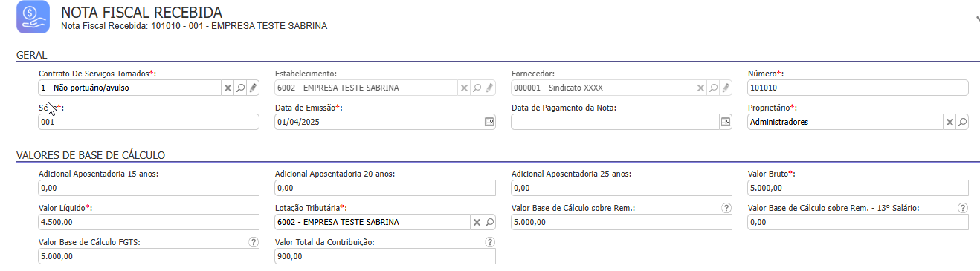Click Adicional Aposentadoria 15 anos field
The height and width of the screenshot is (271, 980).
coord(149,188)
